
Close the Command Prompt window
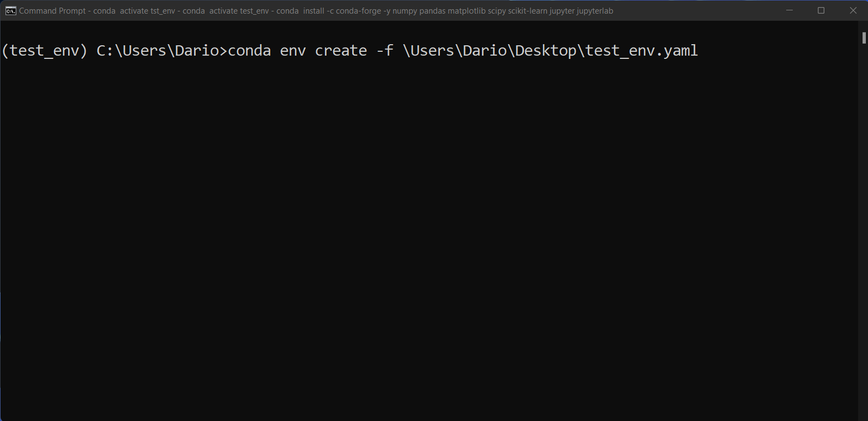coord(853,10)
